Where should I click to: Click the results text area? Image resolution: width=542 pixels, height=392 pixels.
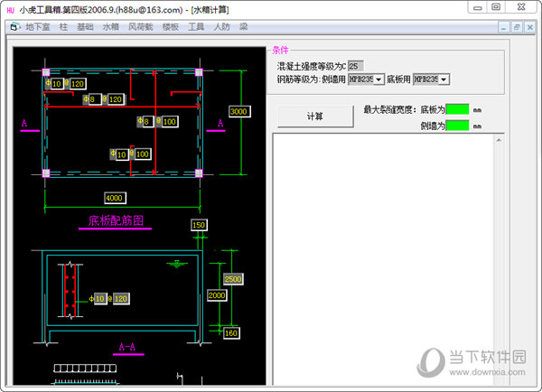[x=383, y=259]
